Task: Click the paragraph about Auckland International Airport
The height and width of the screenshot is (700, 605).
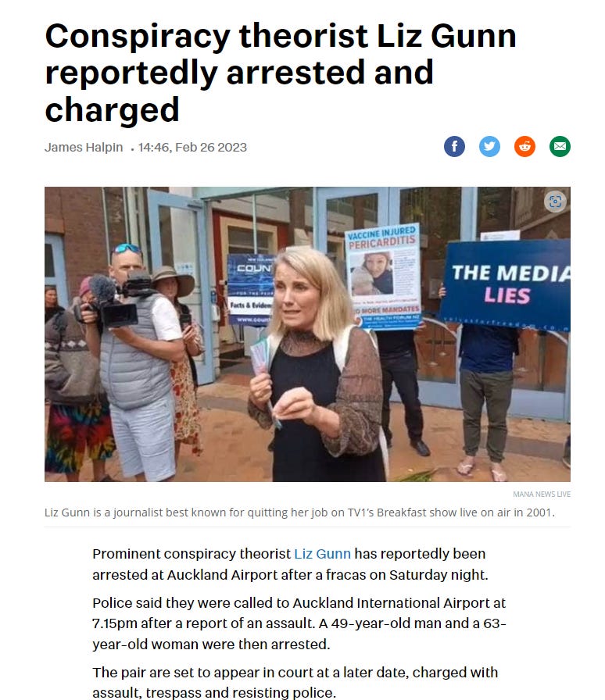Action: [x=299, y=623]
